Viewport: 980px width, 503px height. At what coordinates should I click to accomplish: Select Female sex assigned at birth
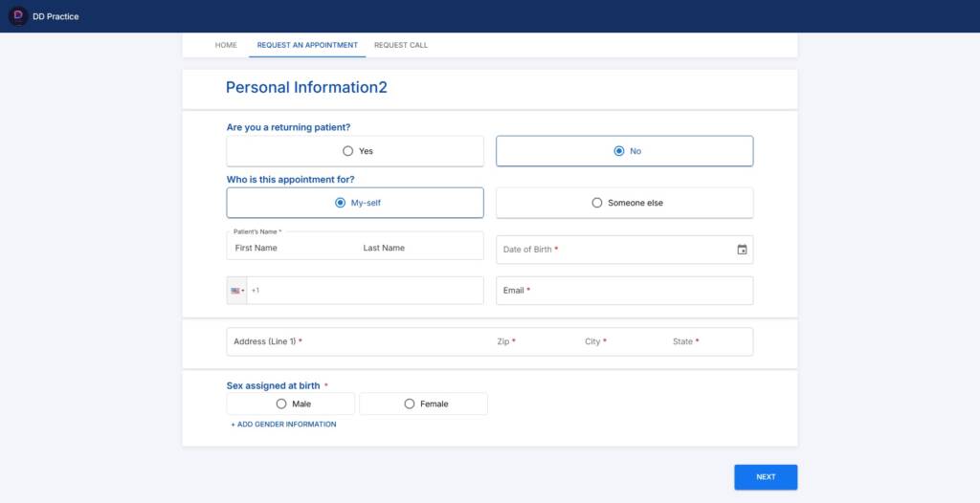pyautogui.click(x=423, y=404)
